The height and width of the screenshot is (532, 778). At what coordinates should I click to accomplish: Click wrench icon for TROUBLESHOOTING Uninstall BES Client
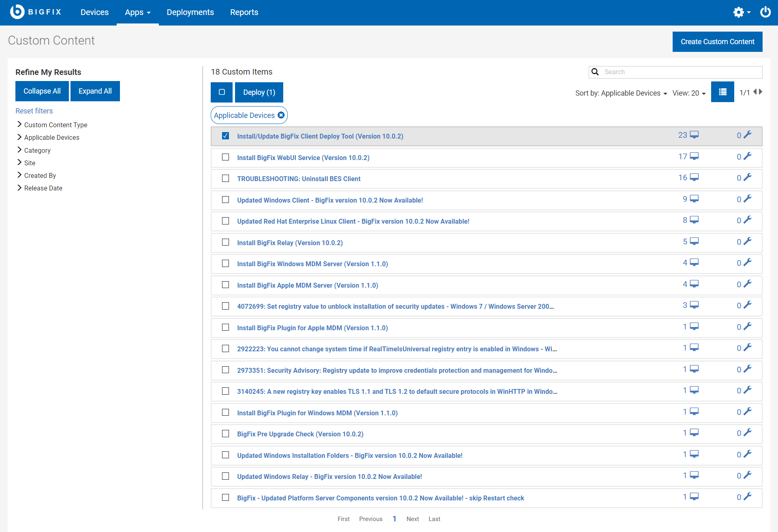pyautogui.click(x=748, y=177)
